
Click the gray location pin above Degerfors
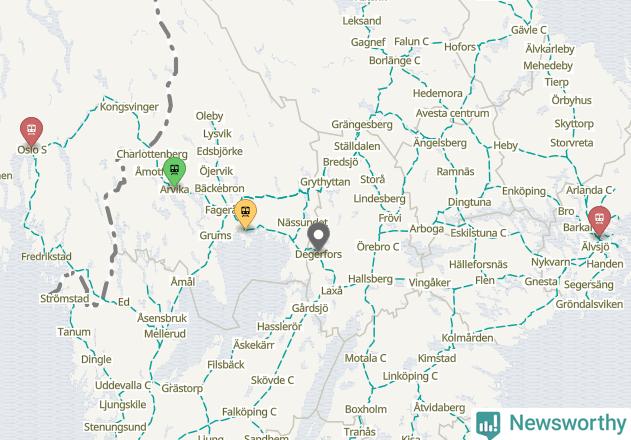click(318, 237)
